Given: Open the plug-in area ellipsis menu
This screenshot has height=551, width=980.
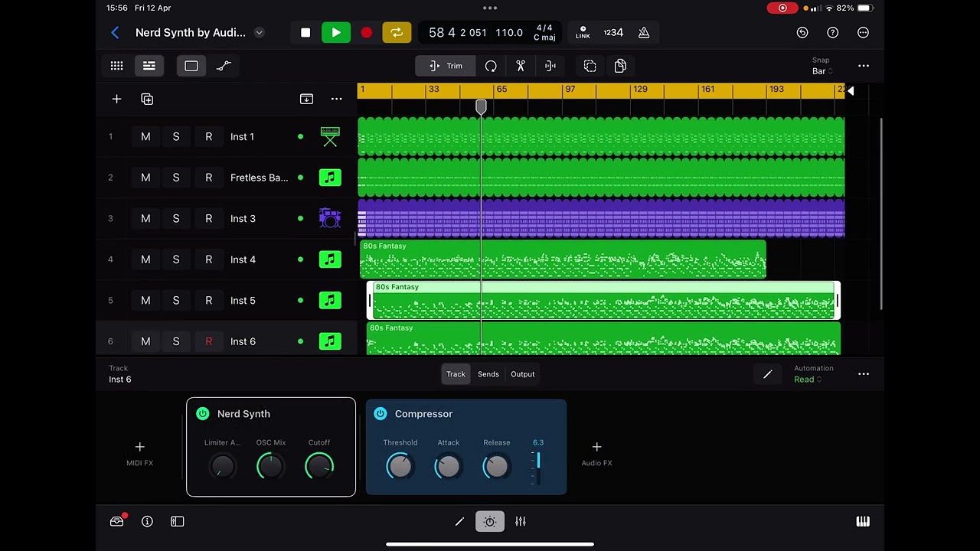Looking at the screenshot, I should click(x=864, y=374).
